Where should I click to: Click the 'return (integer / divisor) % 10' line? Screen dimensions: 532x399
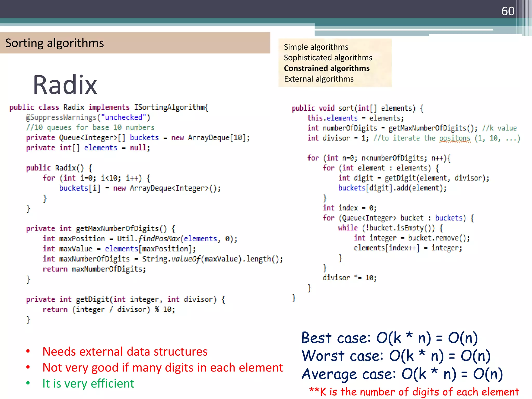pyautogui.click(x=109, y=310)
